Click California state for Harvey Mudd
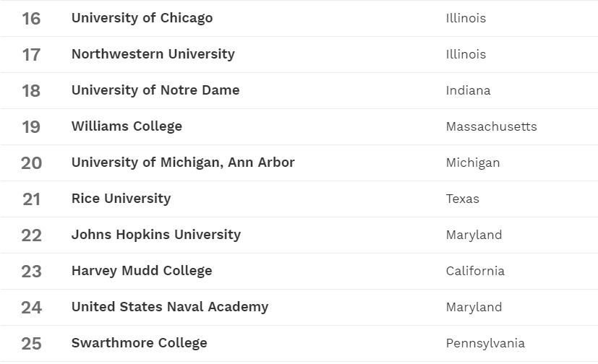Viewport: 598px width, 364px height. [475, 271]
